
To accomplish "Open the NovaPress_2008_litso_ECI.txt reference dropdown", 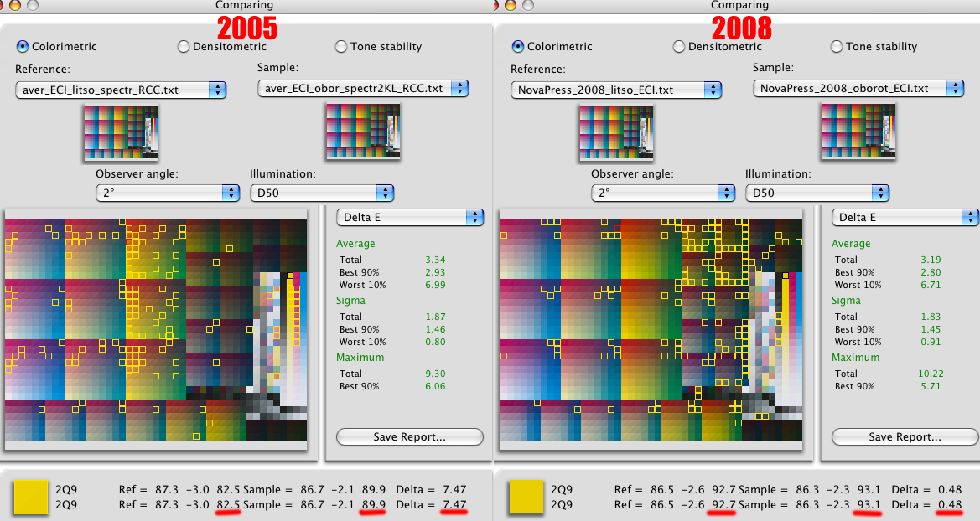I will tap(616, 90).
